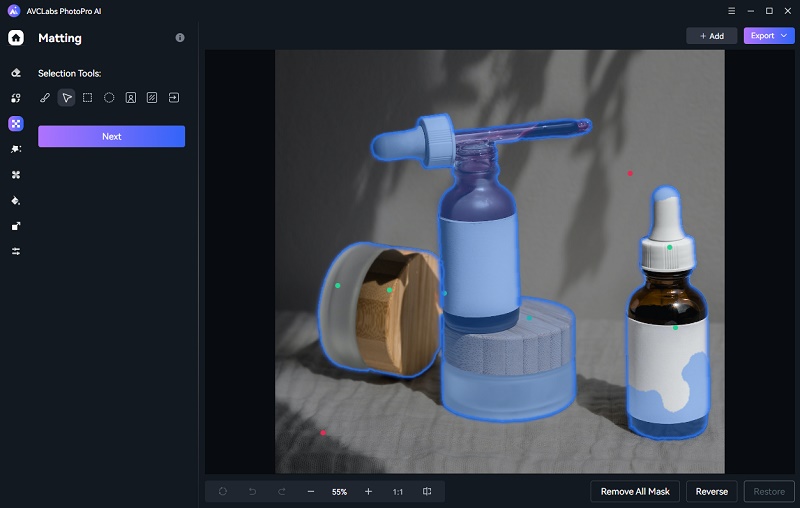Select the arrow pointer selection tool
Screen dimensions: 800x508
point(66,97)
